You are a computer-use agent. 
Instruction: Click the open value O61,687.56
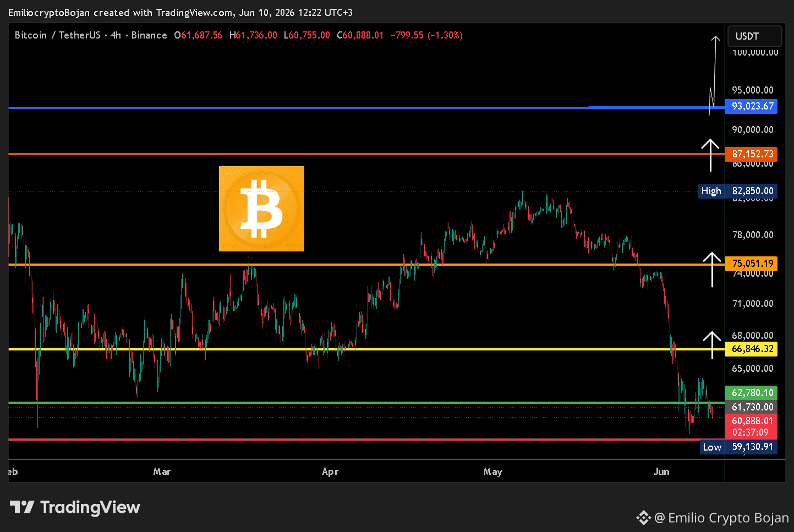(198, 35)
